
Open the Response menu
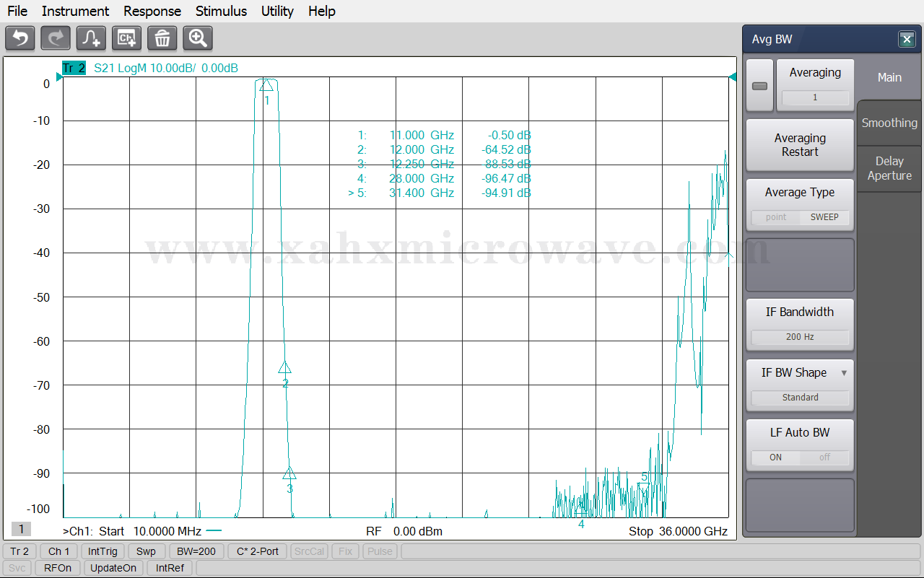(152, 11)
